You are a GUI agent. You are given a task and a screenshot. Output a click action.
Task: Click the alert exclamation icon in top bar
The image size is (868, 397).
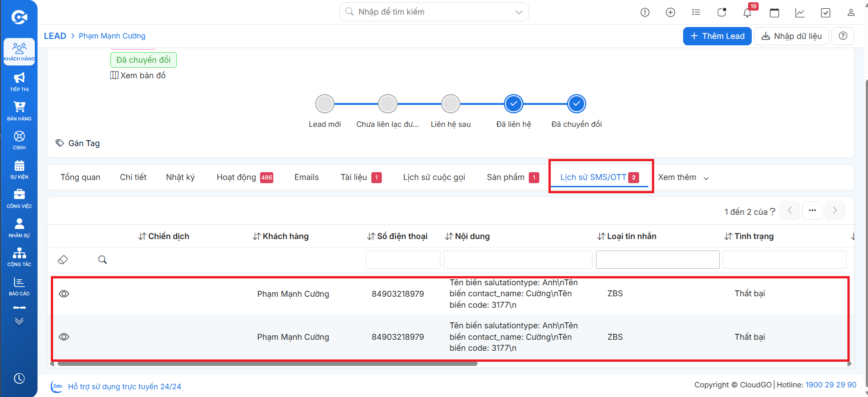(645, 12)
